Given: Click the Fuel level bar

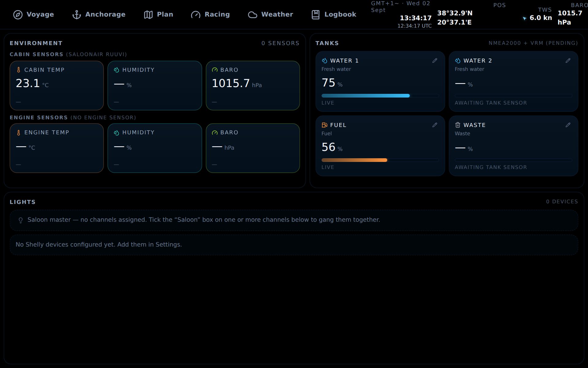Looking at the screenshot, I should (380, 160).
